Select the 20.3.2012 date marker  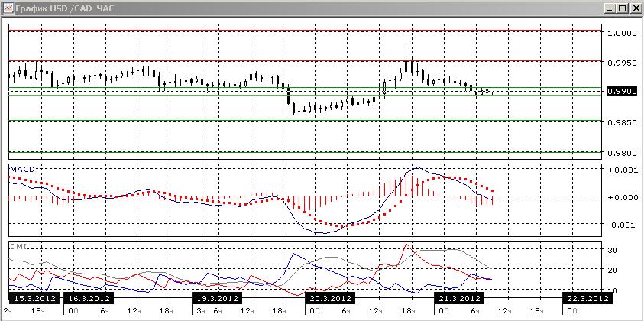[329, 298]
